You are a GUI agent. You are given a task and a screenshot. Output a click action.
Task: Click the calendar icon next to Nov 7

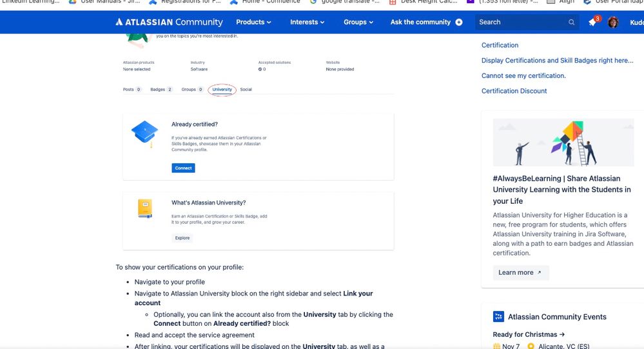pos(496,346)
